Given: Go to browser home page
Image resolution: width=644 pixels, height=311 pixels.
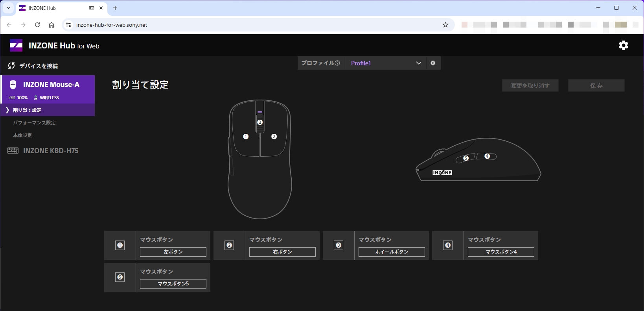Looking at the screenshot, I should click(x=52, y=25).
